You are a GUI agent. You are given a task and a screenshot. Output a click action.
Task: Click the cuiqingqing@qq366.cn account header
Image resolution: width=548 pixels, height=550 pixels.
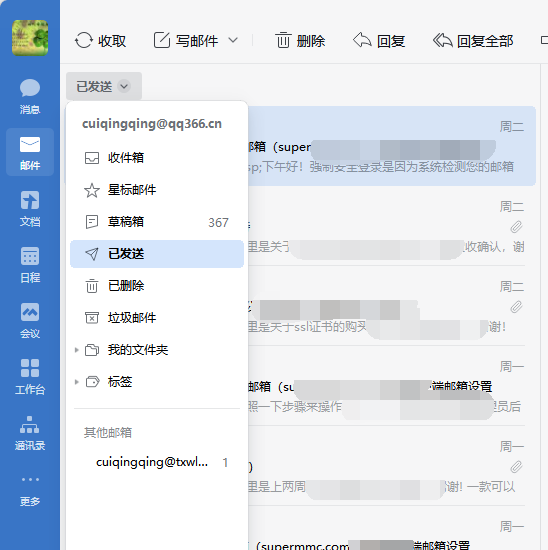(152, 124)
